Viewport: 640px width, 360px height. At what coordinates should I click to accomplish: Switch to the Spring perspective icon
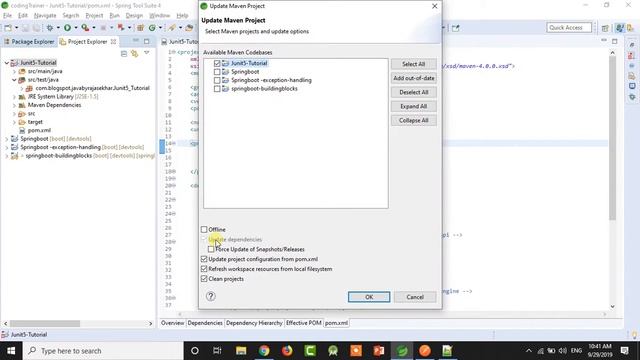(620, 28)
